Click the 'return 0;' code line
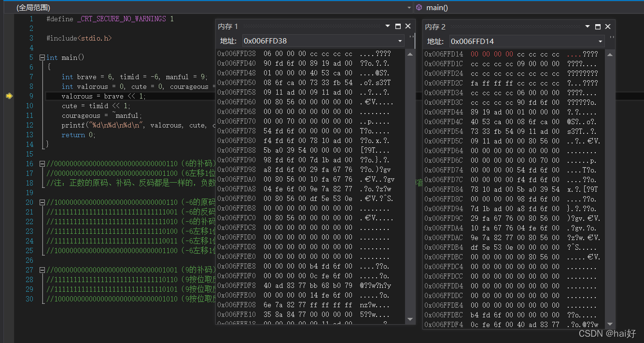Image resolution: width=644 pixels, height=343 pixels. pyautogui.click(x=79, y=135)
